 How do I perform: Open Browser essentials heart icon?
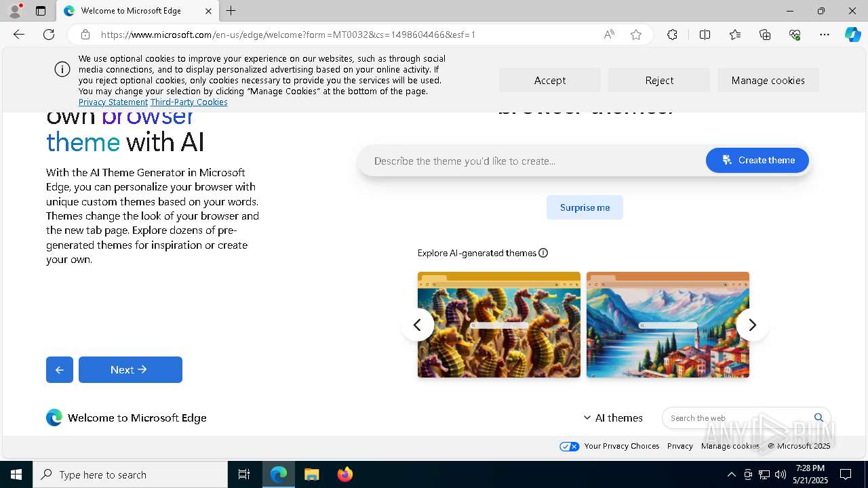tap(795, 35)
